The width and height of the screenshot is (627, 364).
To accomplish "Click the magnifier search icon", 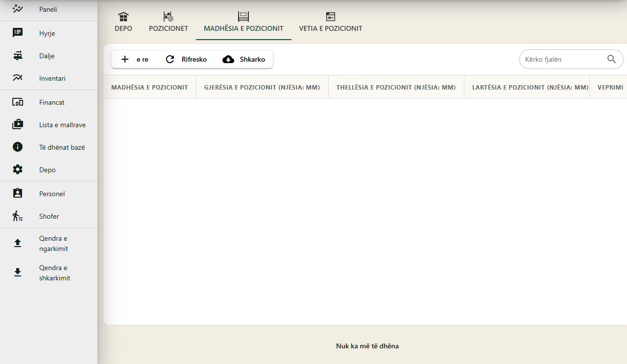I will coord(612,59).
